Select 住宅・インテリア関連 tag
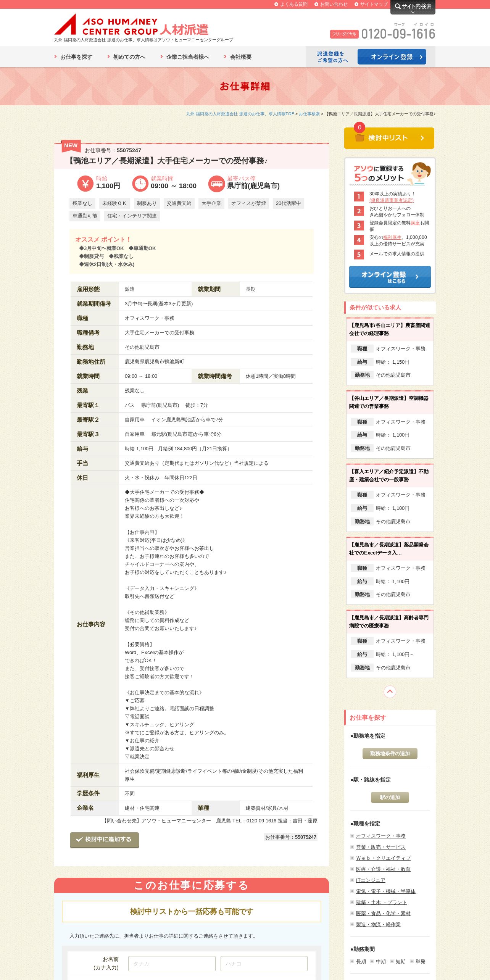Viewport: 490px width, 980px height. [x=132, y=216]
